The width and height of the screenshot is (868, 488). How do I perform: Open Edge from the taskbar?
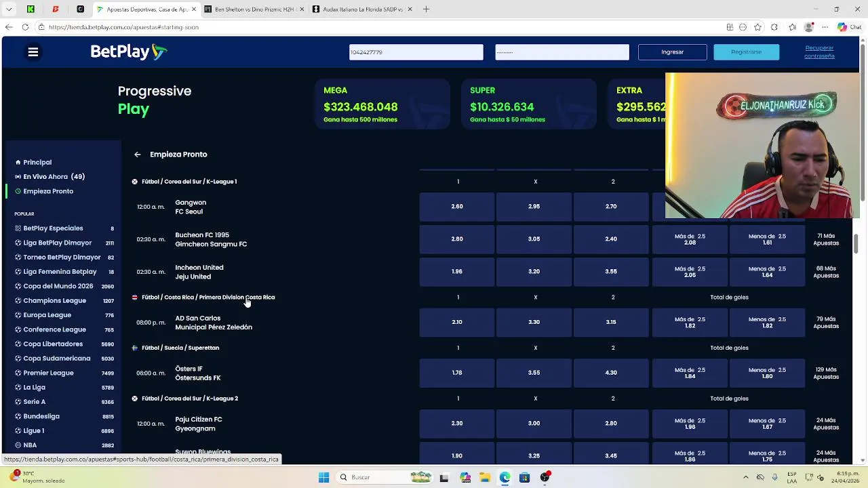[x=505, y=477]
